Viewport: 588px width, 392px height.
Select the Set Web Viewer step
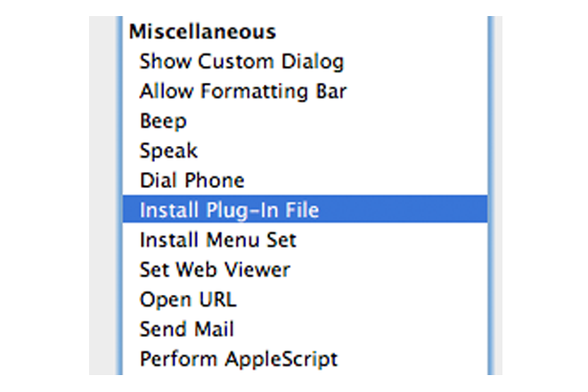pos(215,269)
